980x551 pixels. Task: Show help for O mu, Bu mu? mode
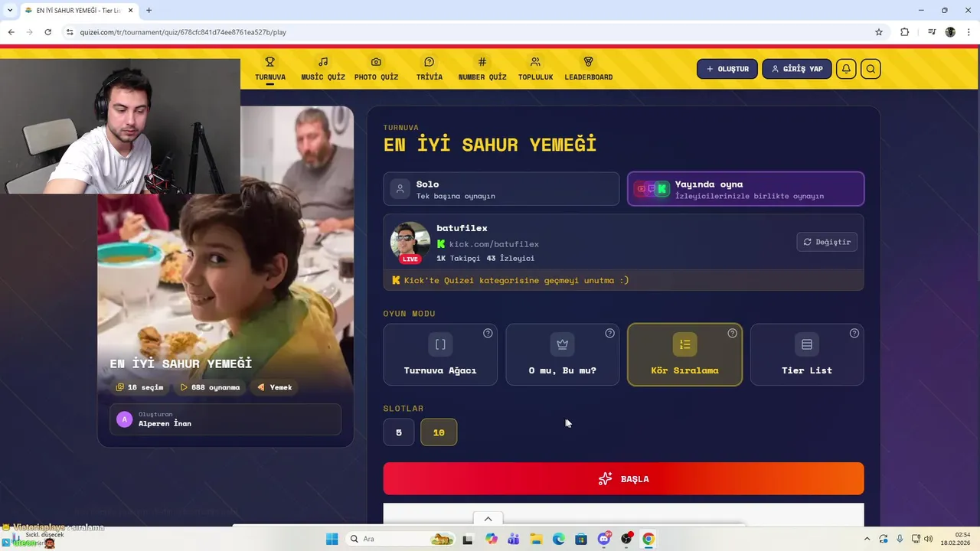610,333
